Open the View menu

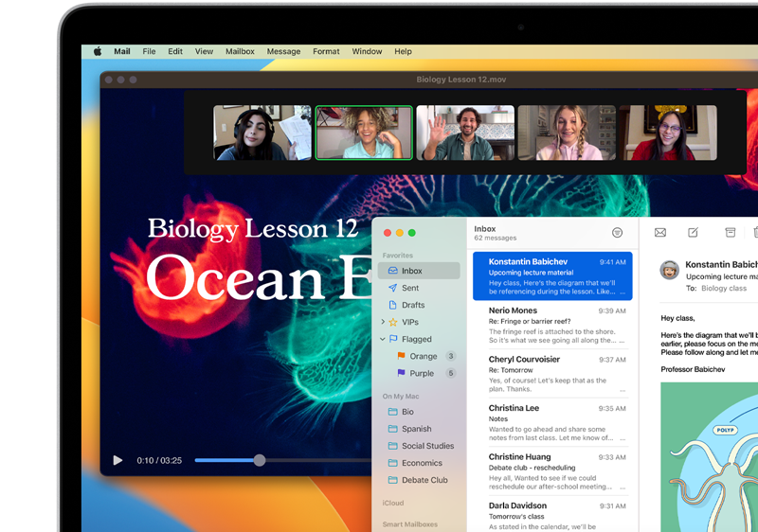click(204, 51)
